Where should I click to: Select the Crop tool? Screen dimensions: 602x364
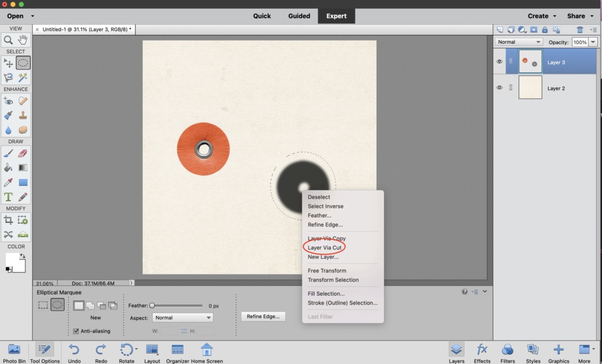click(x=8, y=220)
